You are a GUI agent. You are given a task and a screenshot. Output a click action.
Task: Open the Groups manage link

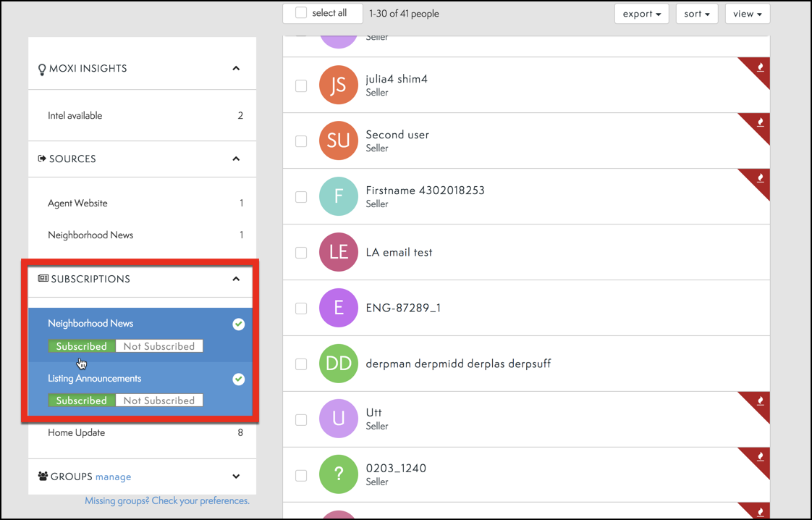113,477
